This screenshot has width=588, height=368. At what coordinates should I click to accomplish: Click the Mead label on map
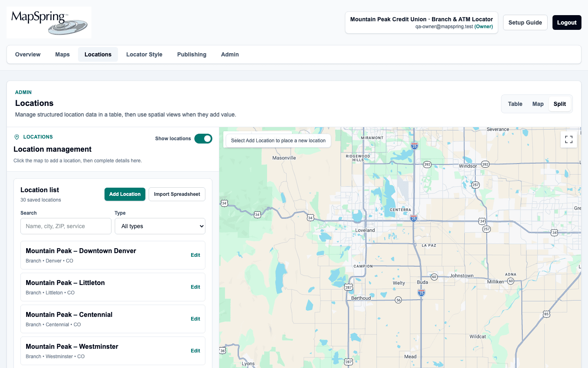point(410,357)
